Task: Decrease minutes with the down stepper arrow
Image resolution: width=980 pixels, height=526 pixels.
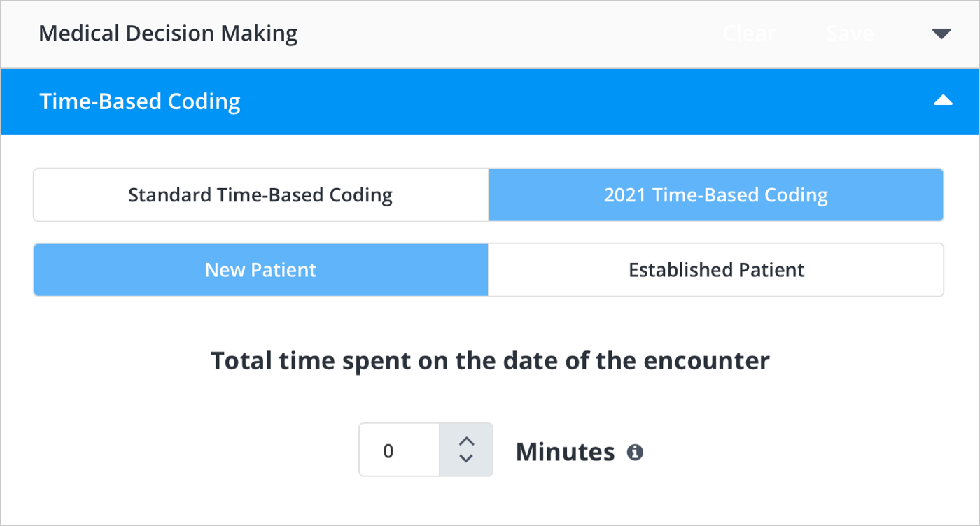Action: tap(466, 458)
